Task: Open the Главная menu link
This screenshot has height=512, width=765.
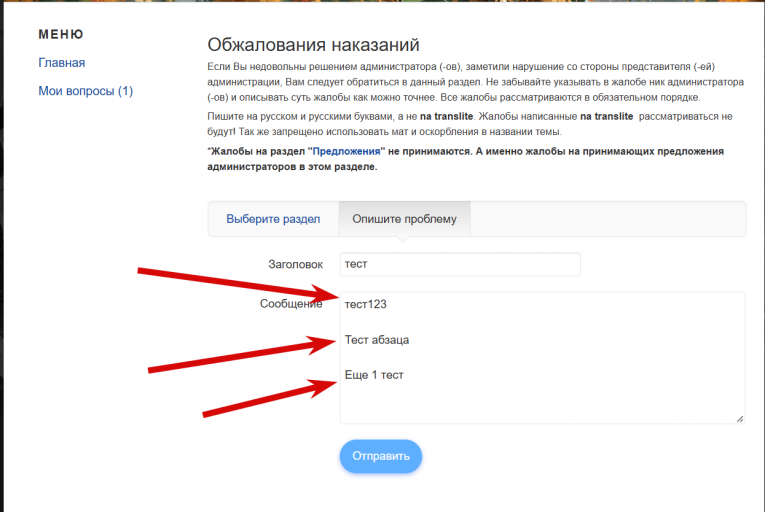Action: click(61, 63)
